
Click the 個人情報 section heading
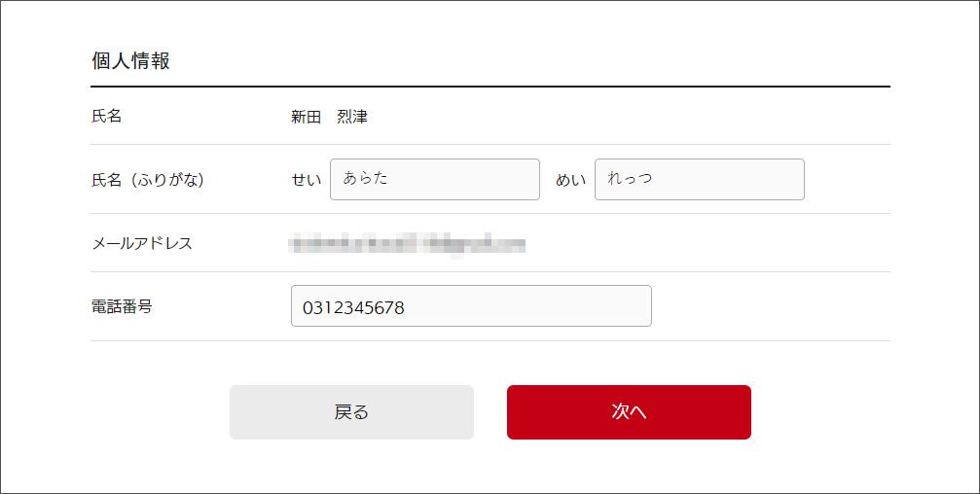click(130, 60)
